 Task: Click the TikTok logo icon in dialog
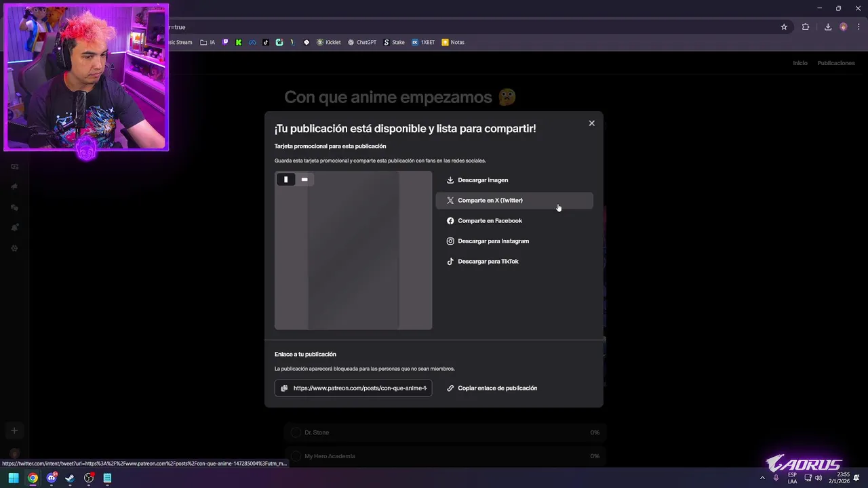450,262
